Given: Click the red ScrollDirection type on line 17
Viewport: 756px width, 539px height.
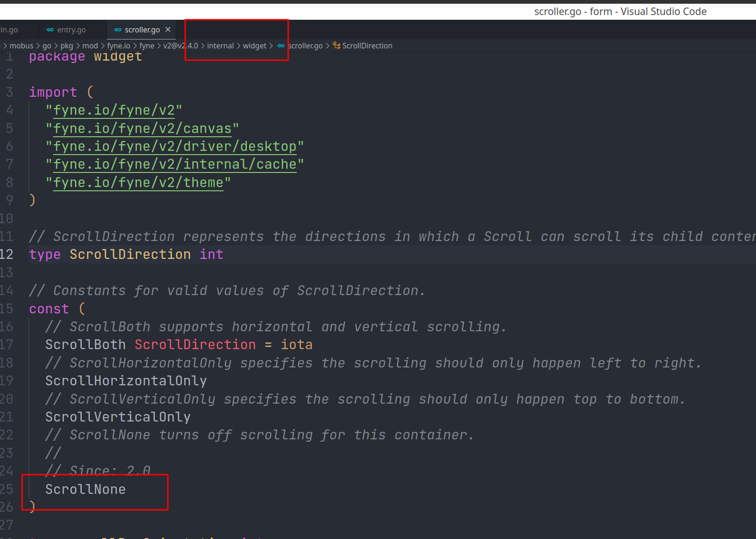Looking at the screenshot, I should coord(195,345).
